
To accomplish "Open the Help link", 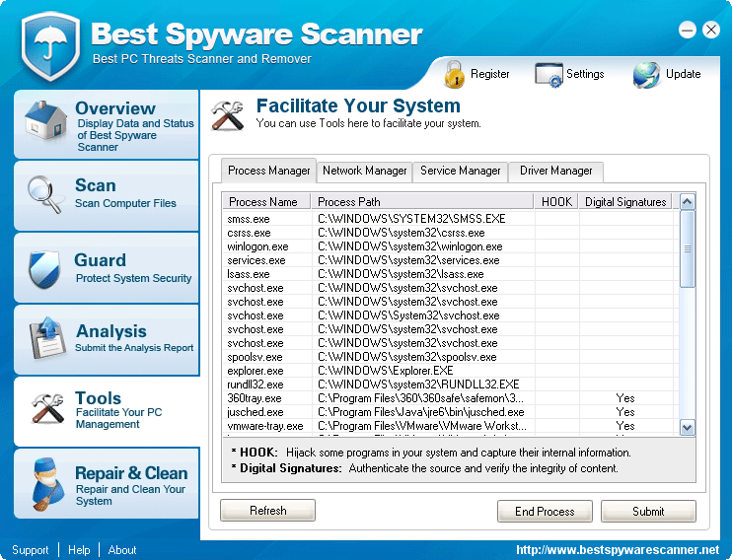I will click(x=79, y=550).
